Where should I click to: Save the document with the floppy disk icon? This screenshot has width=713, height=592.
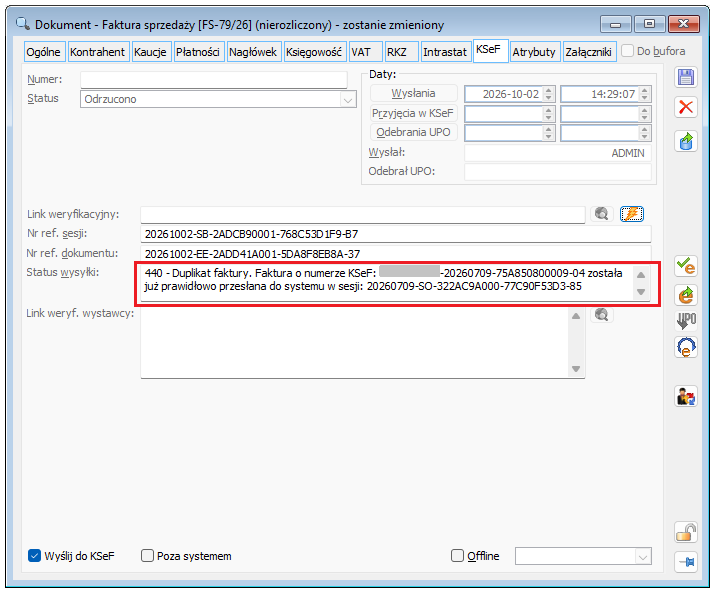(x=686, y=77)
